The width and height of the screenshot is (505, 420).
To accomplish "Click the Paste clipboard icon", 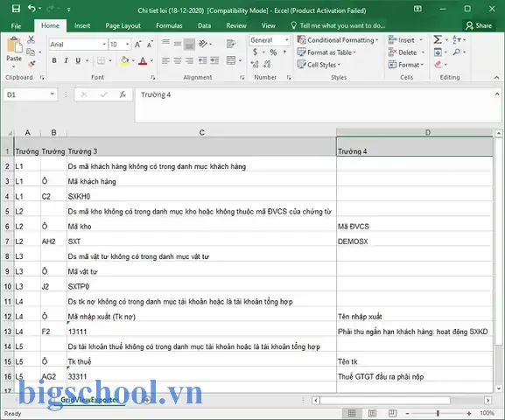I will point(14,45).
